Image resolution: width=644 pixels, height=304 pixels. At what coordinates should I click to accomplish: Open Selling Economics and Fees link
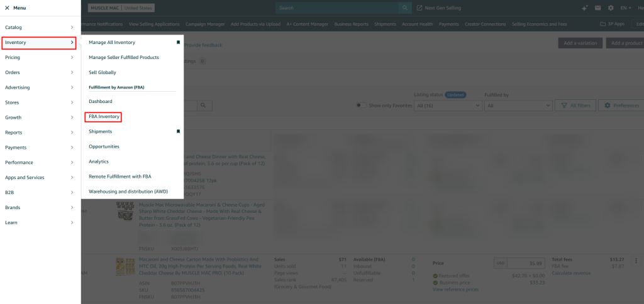pos(539,24)
